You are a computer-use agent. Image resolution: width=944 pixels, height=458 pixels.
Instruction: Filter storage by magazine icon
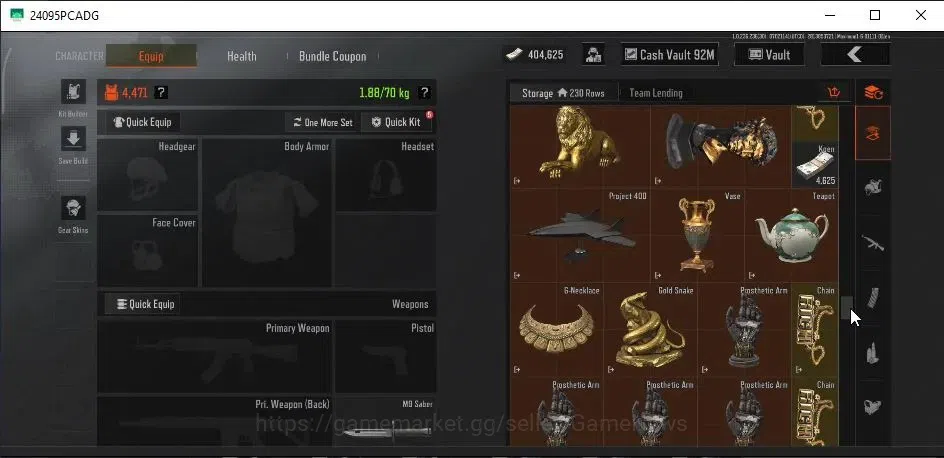873,298
